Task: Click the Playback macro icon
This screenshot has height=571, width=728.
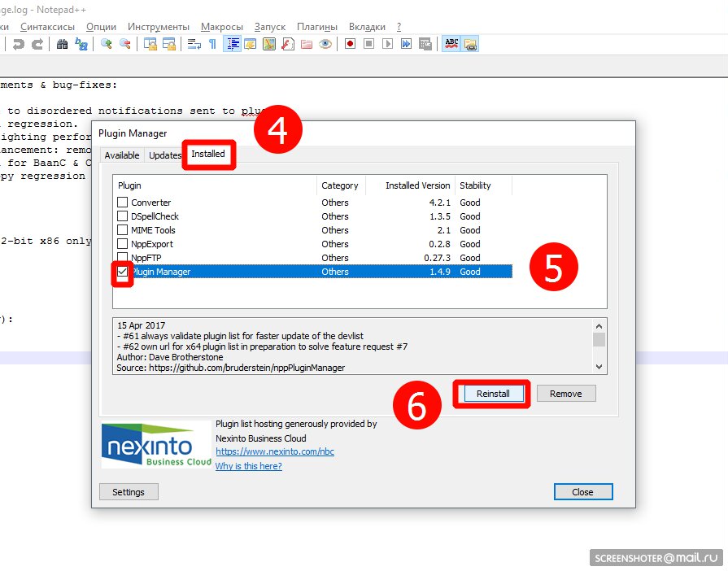Action: [387, 44]
